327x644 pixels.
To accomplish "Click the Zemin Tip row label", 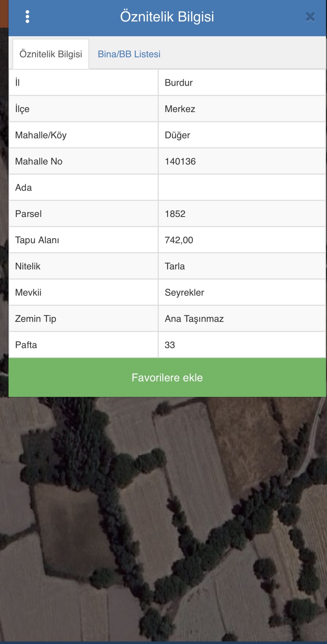I will [35, 319].
